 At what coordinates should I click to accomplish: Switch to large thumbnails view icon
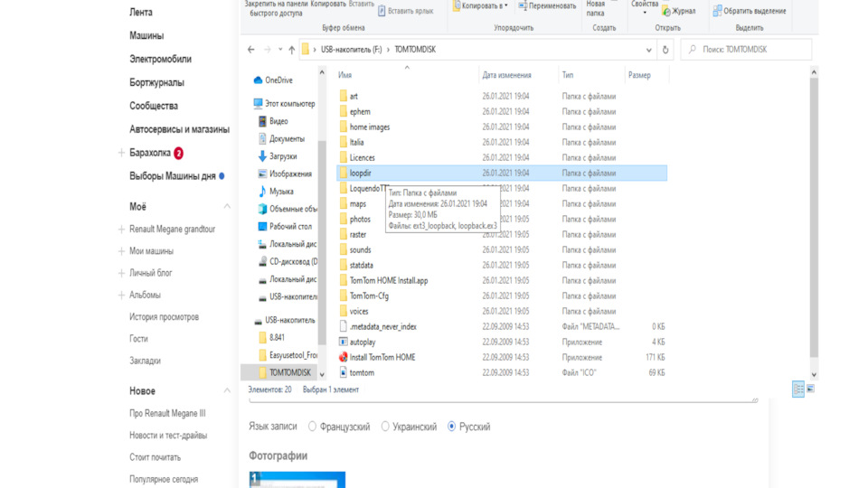point(810,389)
